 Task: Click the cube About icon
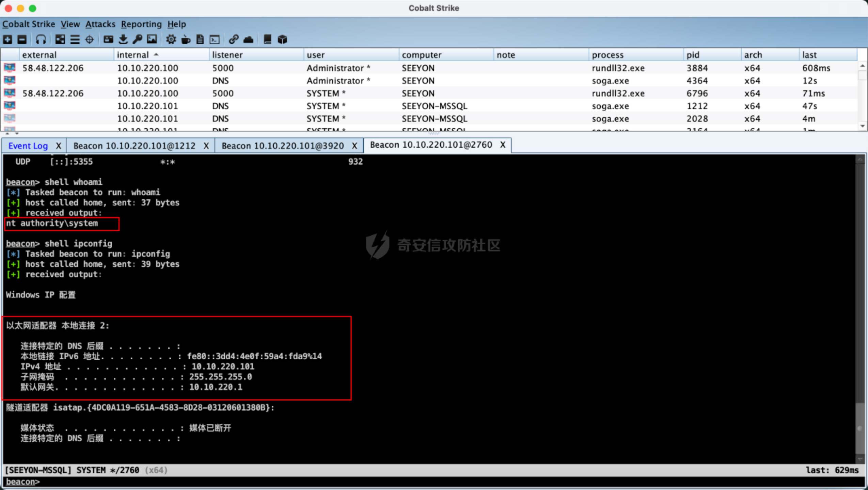tap(282, 39)
